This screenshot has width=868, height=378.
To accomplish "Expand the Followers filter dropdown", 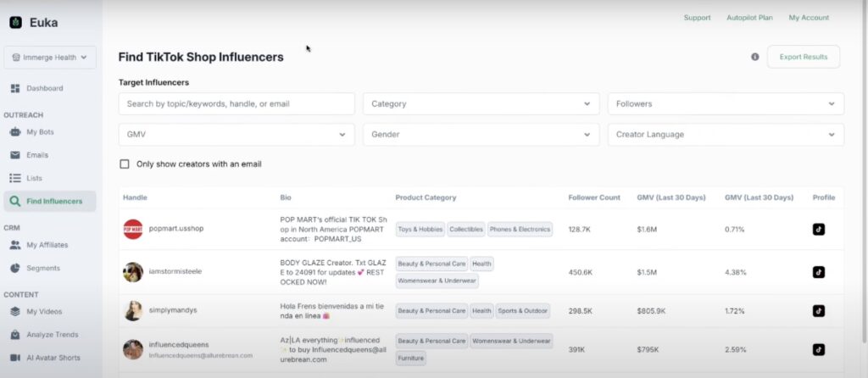I will (726, 104).
